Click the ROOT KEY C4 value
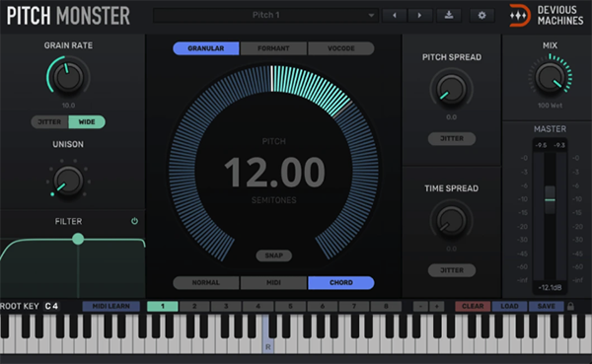The width and height of the screenshot is (592, 364). (51, 306)
